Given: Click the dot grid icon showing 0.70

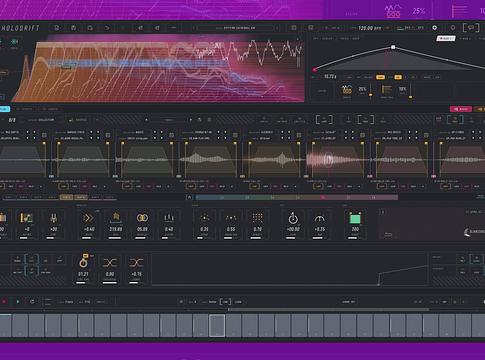Looking at the screenshot, I should pos(257,218).
